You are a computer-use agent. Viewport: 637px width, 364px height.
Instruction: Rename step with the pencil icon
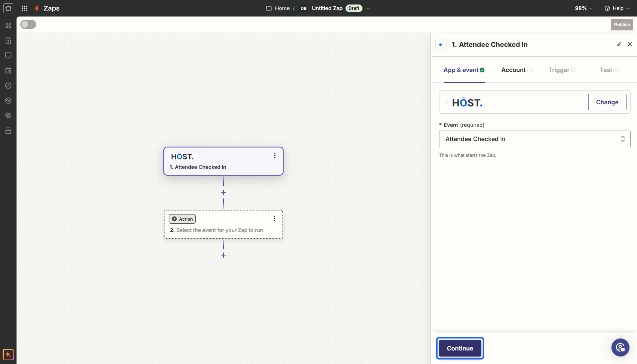coord(619,44)
